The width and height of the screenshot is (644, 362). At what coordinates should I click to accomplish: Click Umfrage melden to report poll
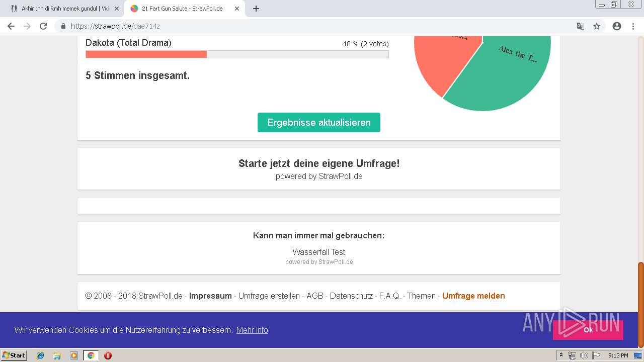coord(473,296)
